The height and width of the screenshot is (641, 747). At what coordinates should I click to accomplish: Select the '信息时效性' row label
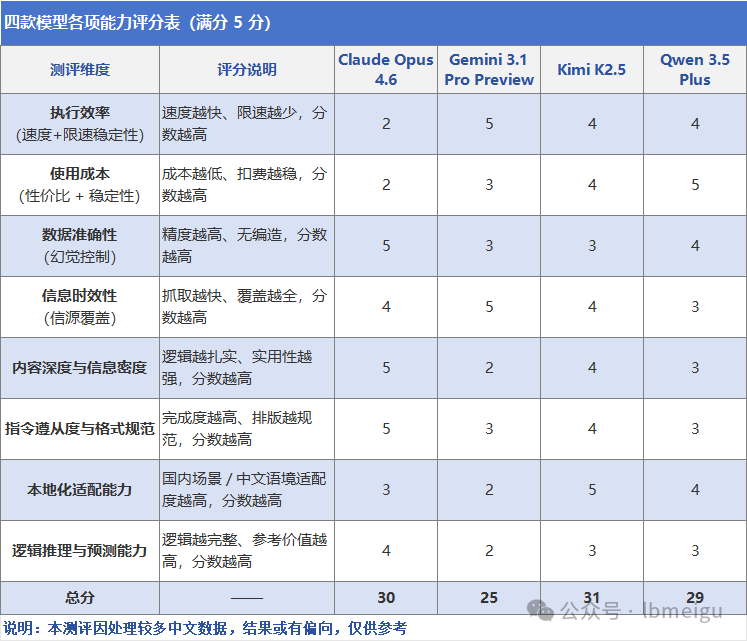click(x=80, y=296)
